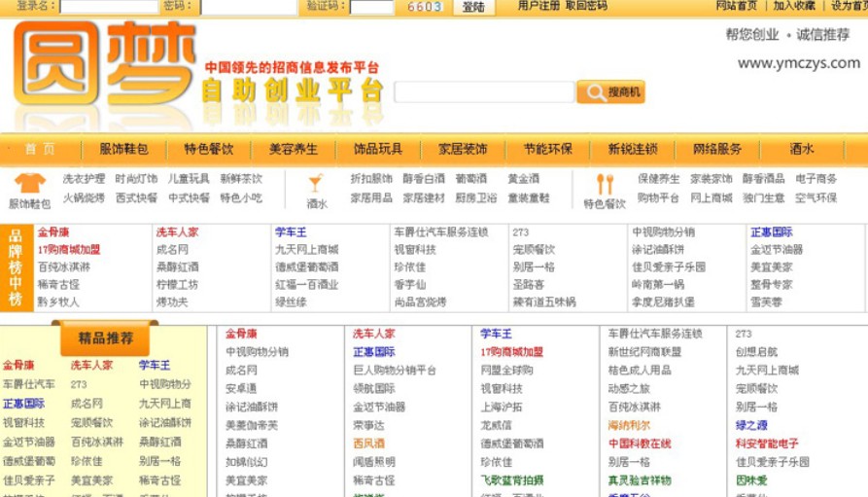Click the cocktail glass icon for 酒水
868x497 pixels.
pos(316,182)
